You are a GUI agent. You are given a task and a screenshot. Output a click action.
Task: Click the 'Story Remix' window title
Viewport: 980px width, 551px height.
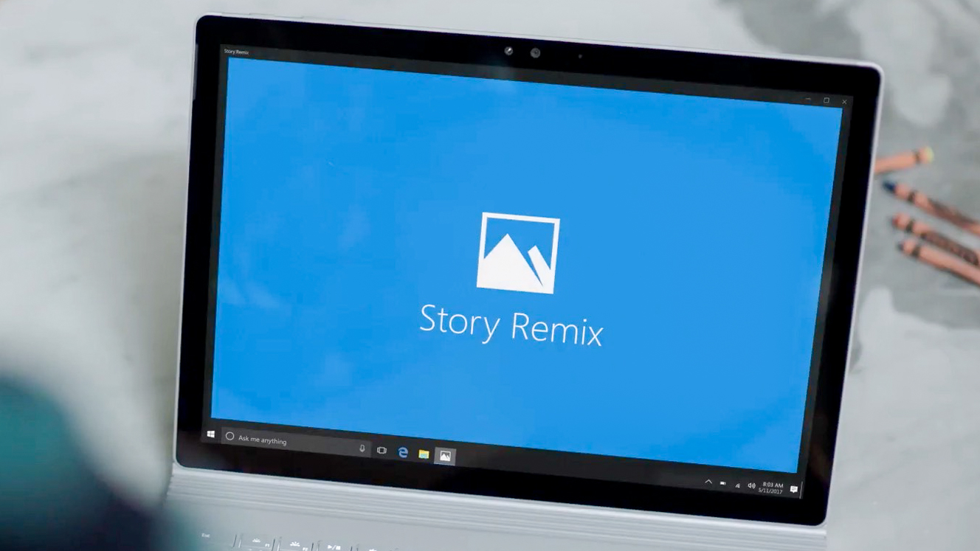[236, 52]
